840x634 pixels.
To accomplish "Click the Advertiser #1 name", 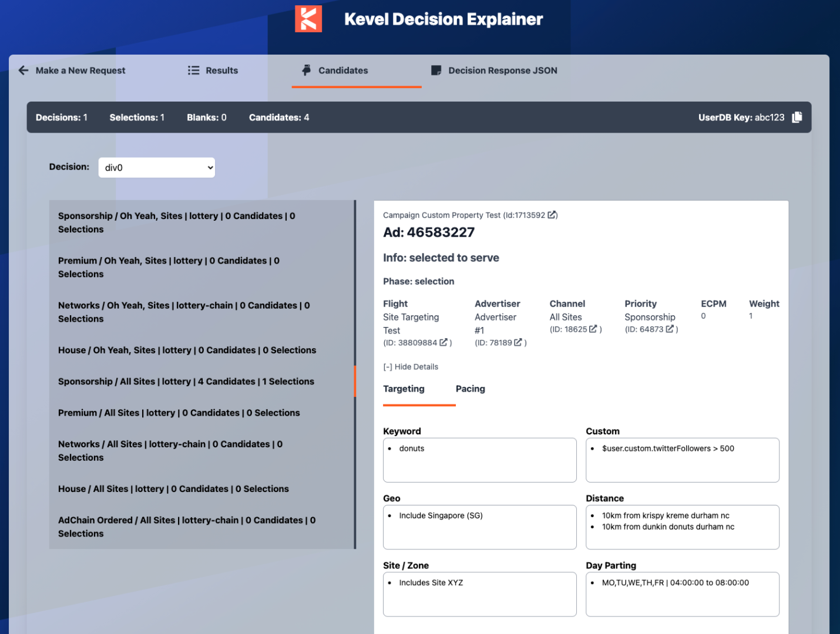I will click(495, 323).
